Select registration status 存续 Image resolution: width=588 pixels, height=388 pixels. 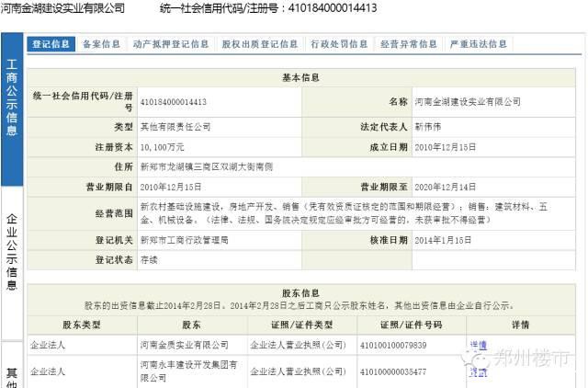point(149,259)
